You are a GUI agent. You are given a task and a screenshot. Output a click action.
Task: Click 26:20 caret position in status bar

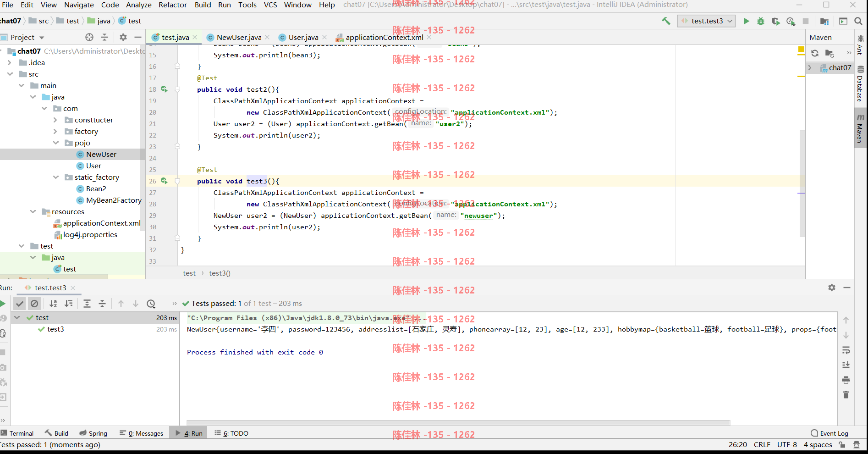click(x=737, y=445)
